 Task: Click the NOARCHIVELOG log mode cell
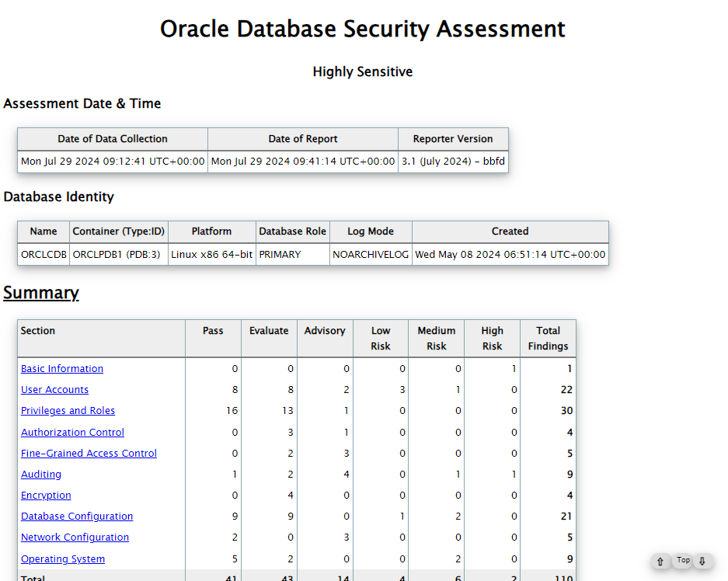tap(371, 254)
